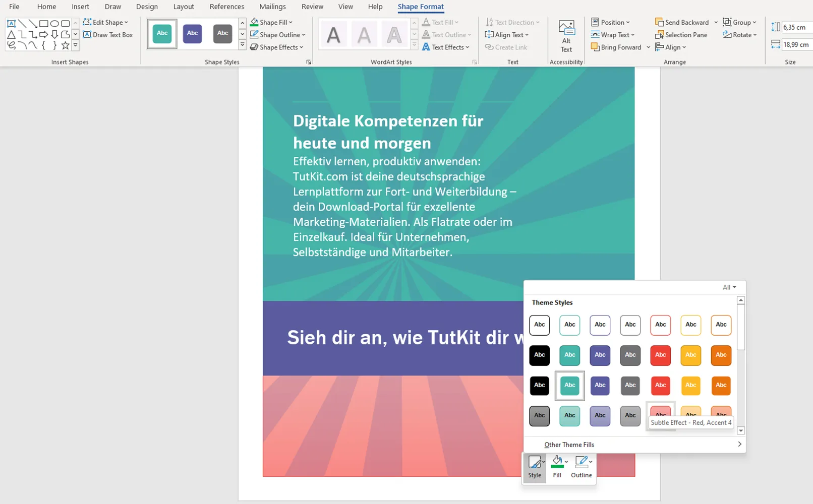Expand Shape Styles gallery more button

click(243, 45)
